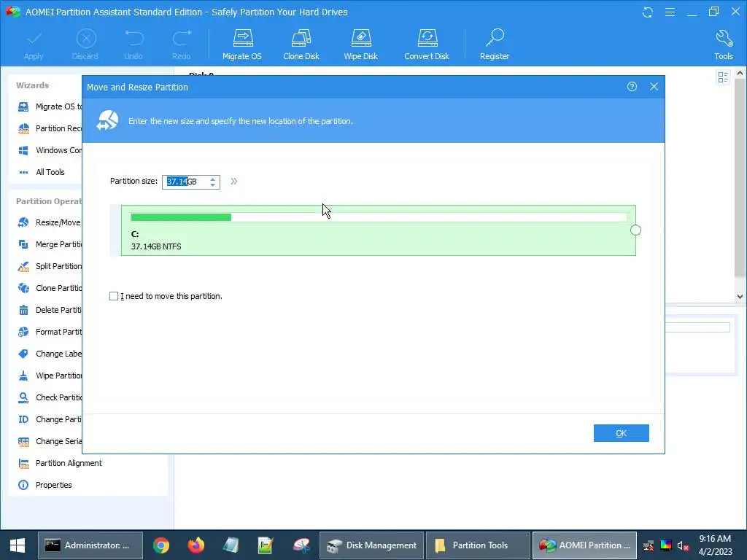Switch to Administrator command prompt taskbar item
This screenshot has height=560, width=747.
click(x=90, y=545)
